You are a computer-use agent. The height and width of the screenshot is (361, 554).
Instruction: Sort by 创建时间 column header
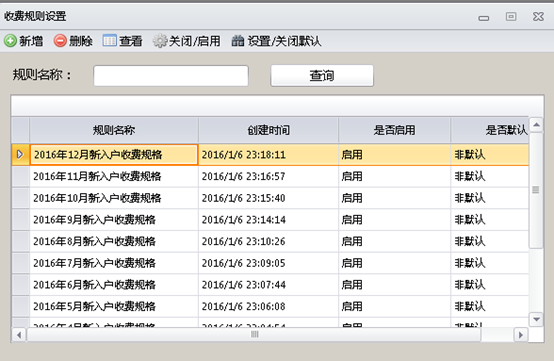pyautogui.click(x=269, y=130)
